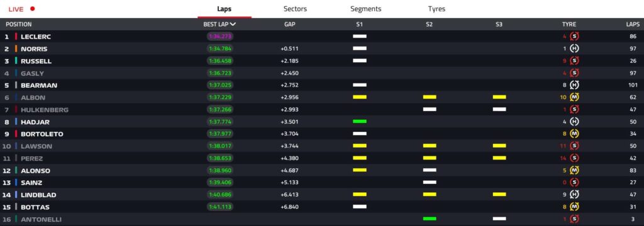Click Russell's soft tyre icon

[575, 61]
